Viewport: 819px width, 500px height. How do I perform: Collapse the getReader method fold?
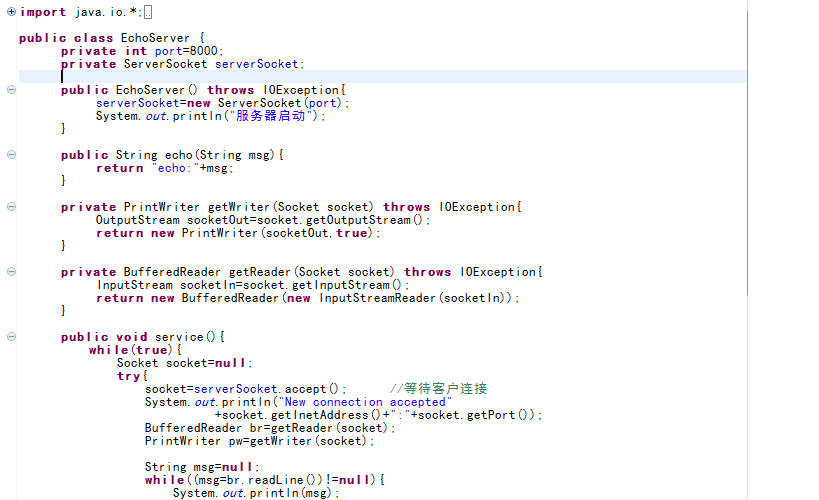(x=11, y=272)
